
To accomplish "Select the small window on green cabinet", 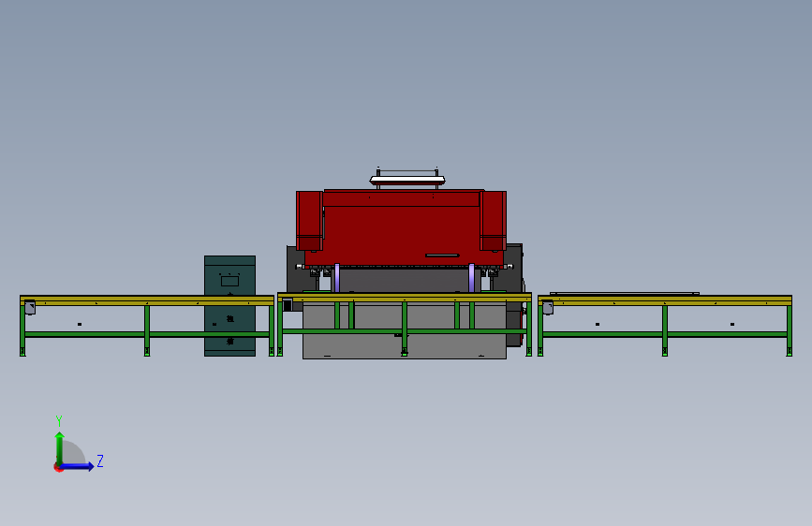I will pos(230,281).
